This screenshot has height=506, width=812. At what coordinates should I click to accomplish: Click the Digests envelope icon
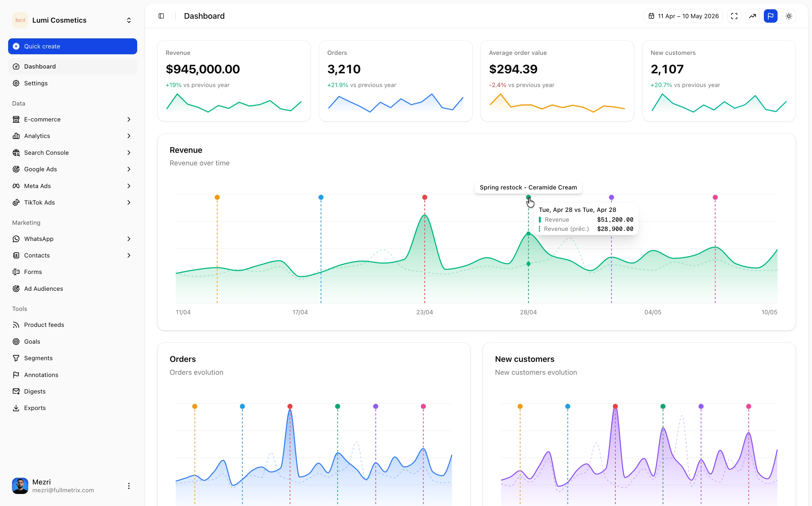tap(16, 391)
